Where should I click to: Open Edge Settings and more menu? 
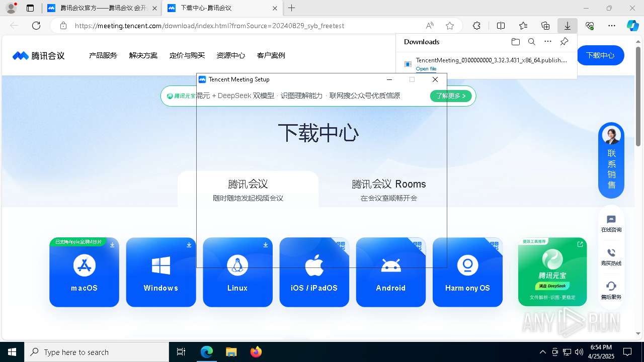(x=612, y=26)
